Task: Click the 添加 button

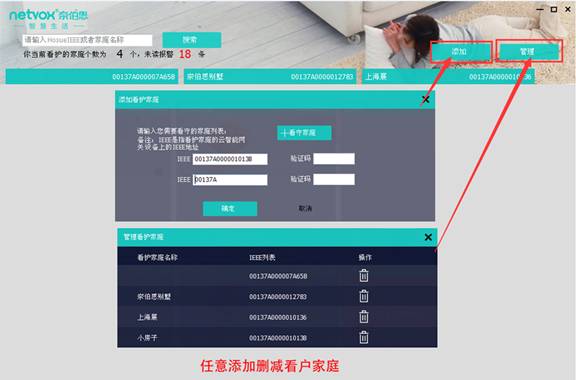Action: tap(461, 52)
